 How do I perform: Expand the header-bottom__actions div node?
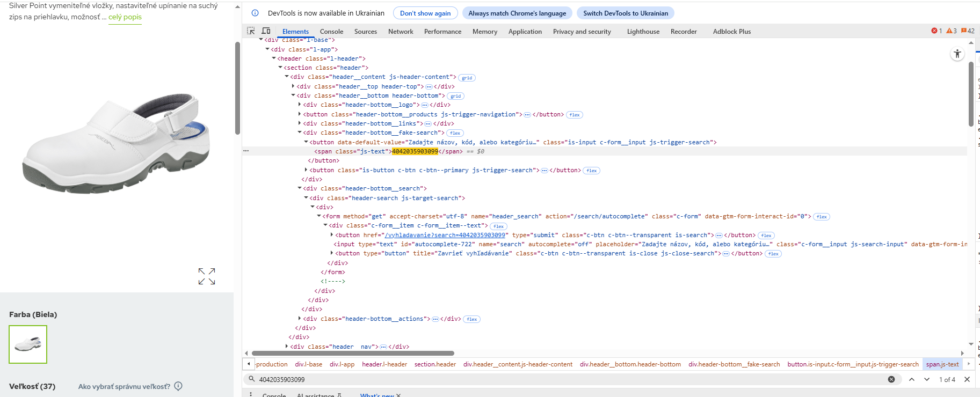[x=300, y=319]
